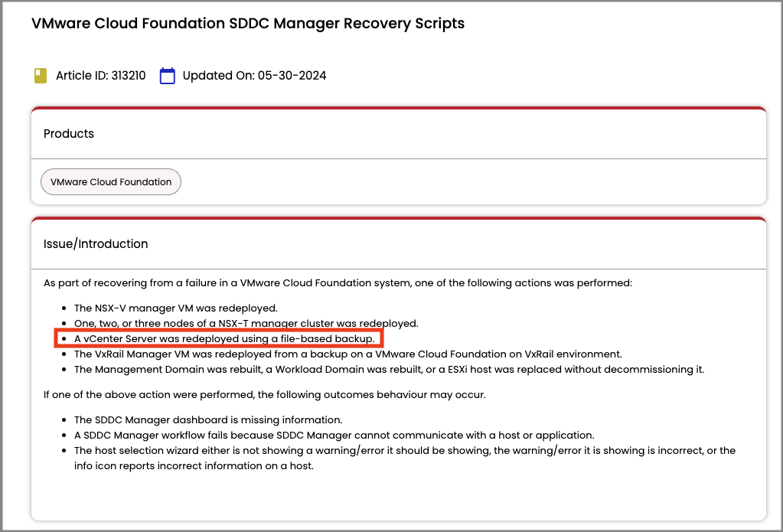Screen dimensions: 783x532
Task: Click the 'Article ID: 313210' text
Action: [101, 76]
